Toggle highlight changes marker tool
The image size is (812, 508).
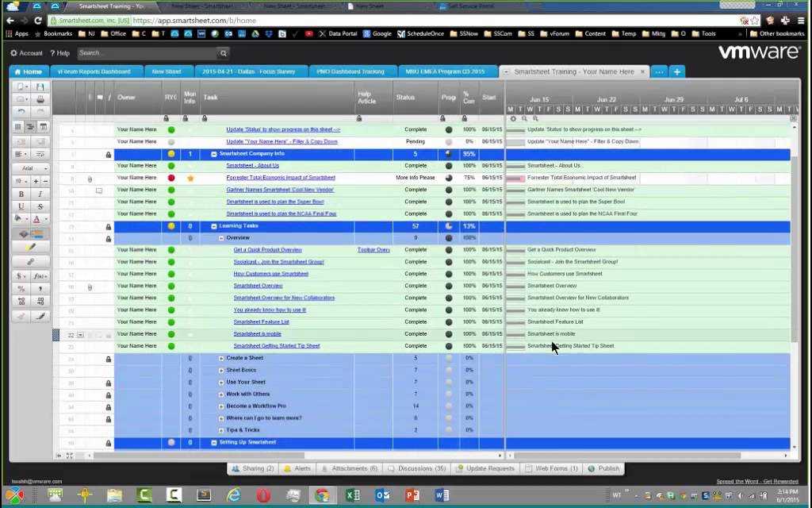(x=31, y=248)
